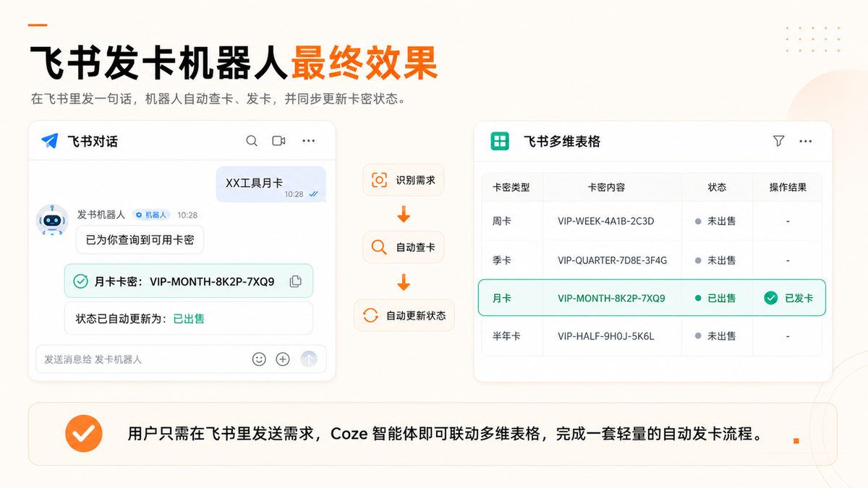Start a video call in 飞书对话

pyautogui.click(x=278, y=141)
